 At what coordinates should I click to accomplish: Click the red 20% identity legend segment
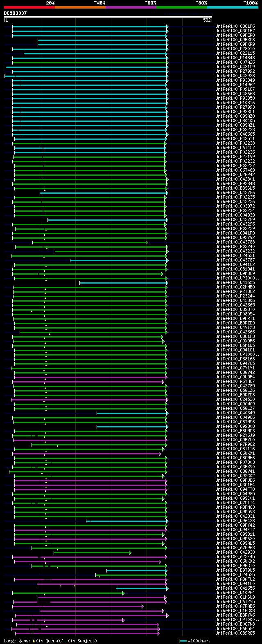click(x=29, y=7)
